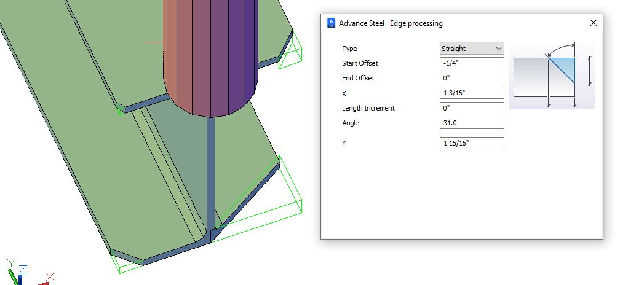The width and height of the screenshot is (644, 285).
Task: Click the Angle label
Action: point(351,123)
